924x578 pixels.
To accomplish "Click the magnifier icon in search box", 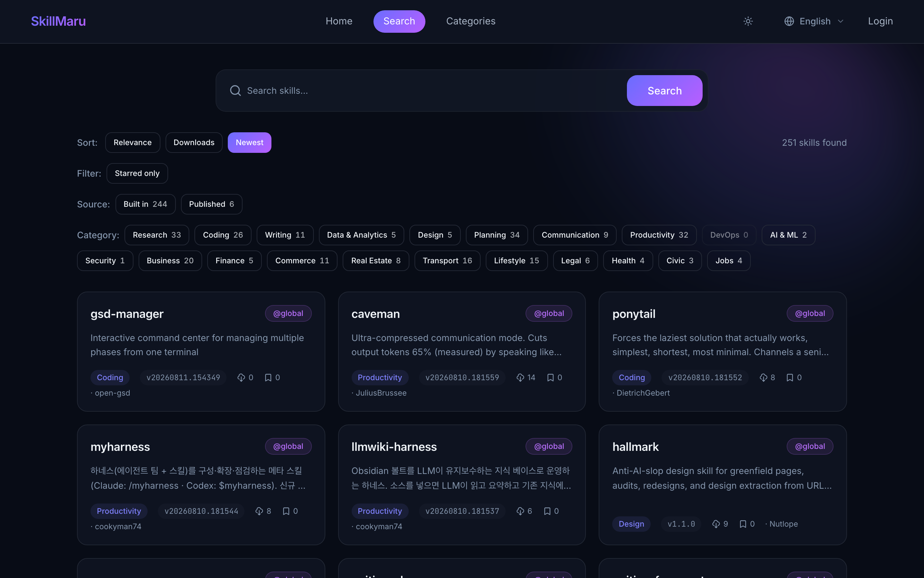I will click(235, 91).
